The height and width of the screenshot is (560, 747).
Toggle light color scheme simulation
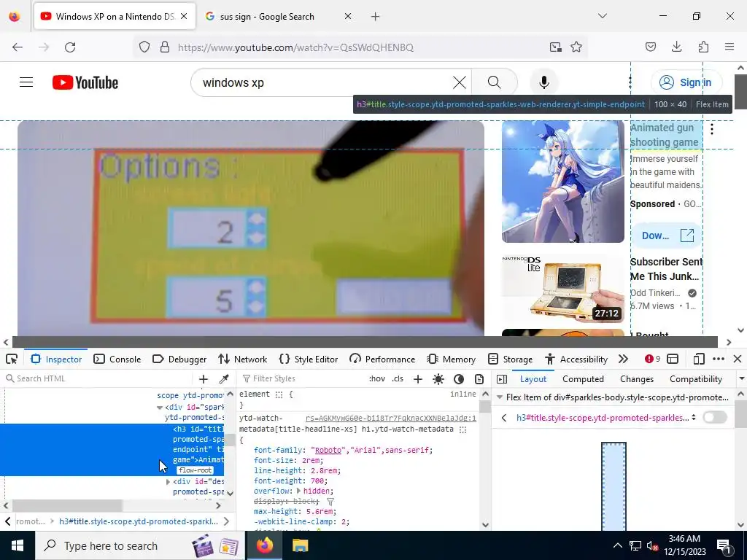(438, 379)
